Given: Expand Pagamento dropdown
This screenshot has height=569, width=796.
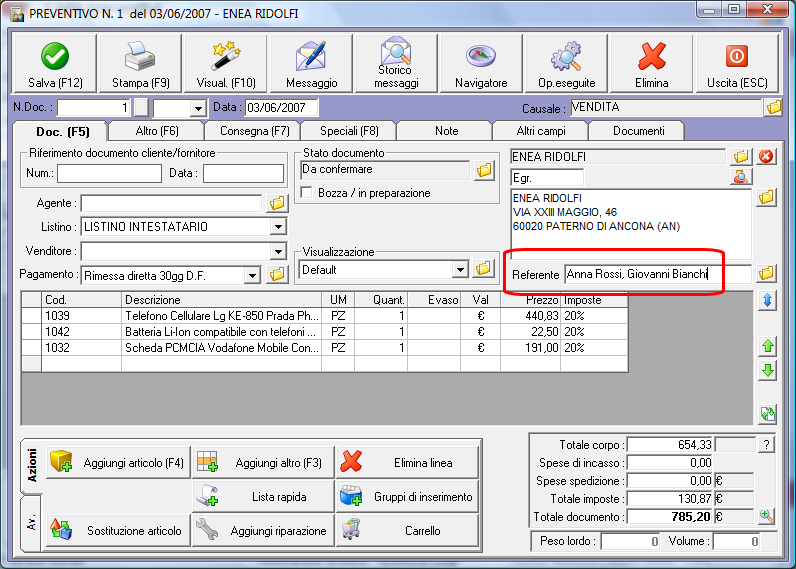Looking at the screenshot, I should tap(252, 276).
